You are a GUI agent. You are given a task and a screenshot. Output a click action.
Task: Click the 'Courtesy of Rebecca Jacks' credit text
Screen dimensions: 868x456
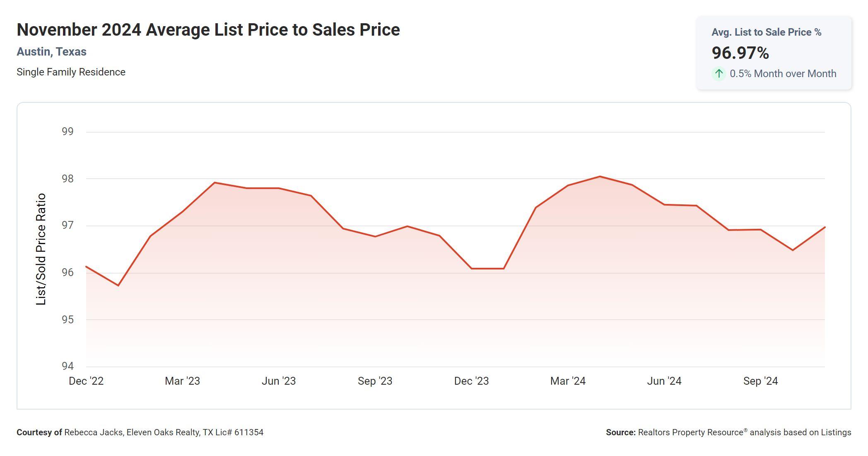140,432
